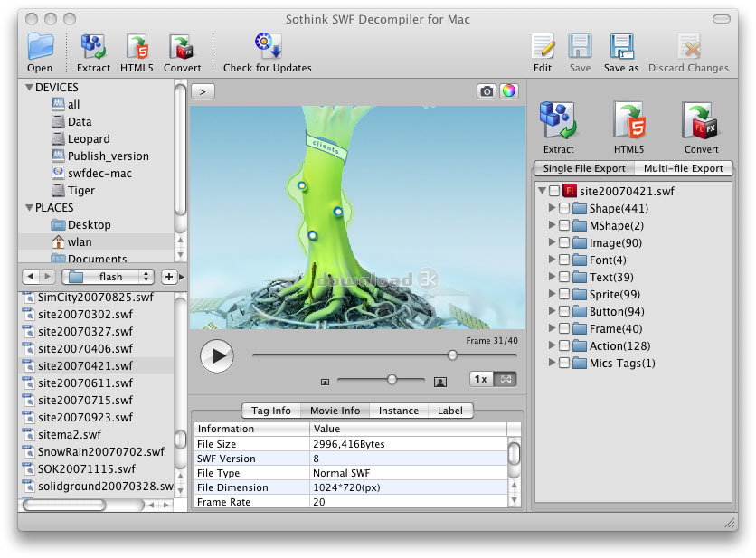This screenshot has height=558, width=756.
Task: Expand the Image(90) folder
Action: pos(552,242)
